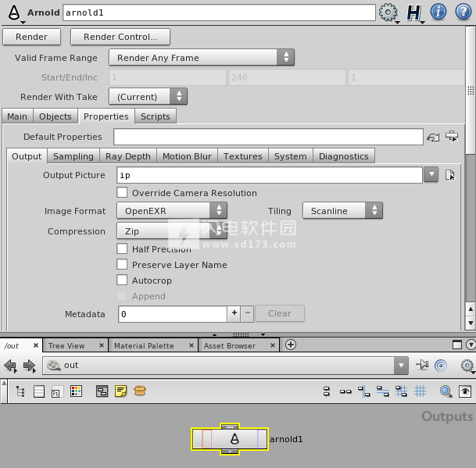The image size is (476, 468).
Task: Add a Metadata entry with plus
Action: 234,313
